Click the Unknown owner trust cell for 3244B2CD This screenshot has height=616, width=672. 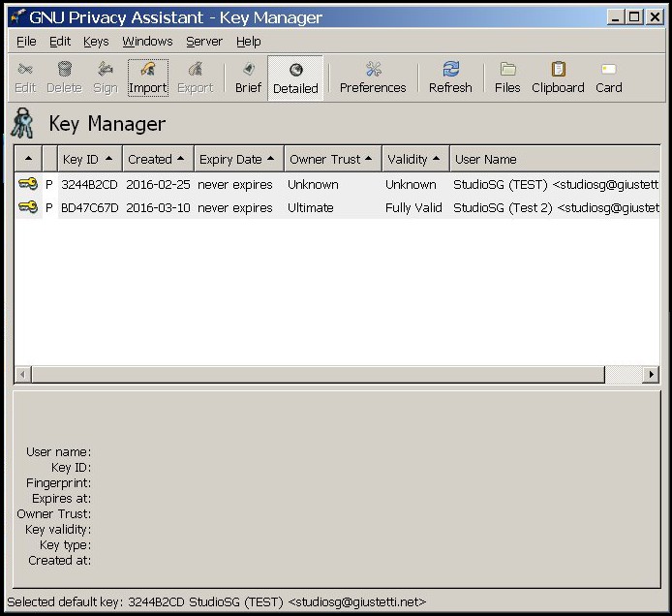click(x=313, y=185)
